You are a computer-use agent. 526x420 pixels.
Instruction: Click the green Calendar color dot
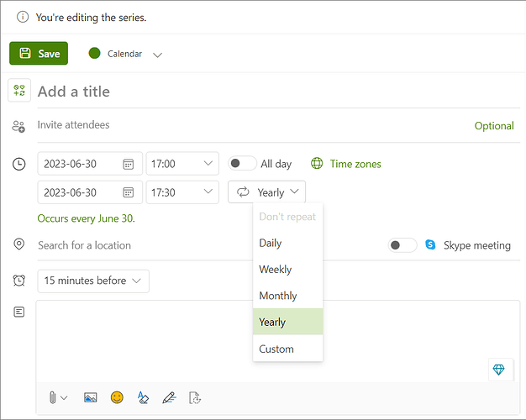pyautogui.click(x=95, y=53)
